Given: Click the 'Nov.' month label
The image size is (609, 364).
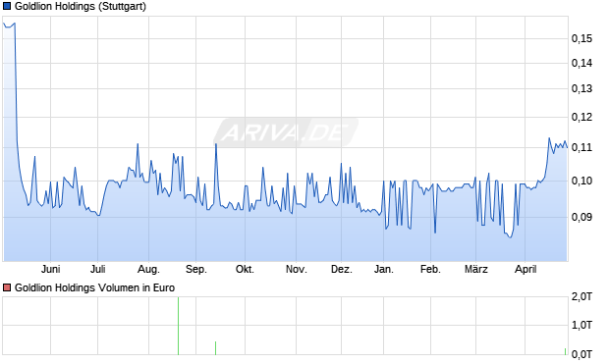Looking at the screenshot, I should pos(297,269).
